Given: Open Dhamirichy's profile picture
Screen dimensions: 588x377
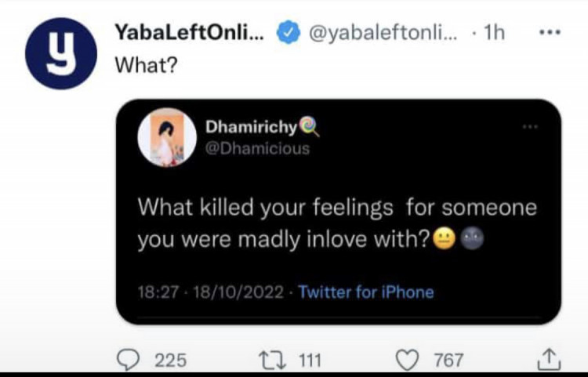Looking at the screenshot, I should (x=165, y=138).
